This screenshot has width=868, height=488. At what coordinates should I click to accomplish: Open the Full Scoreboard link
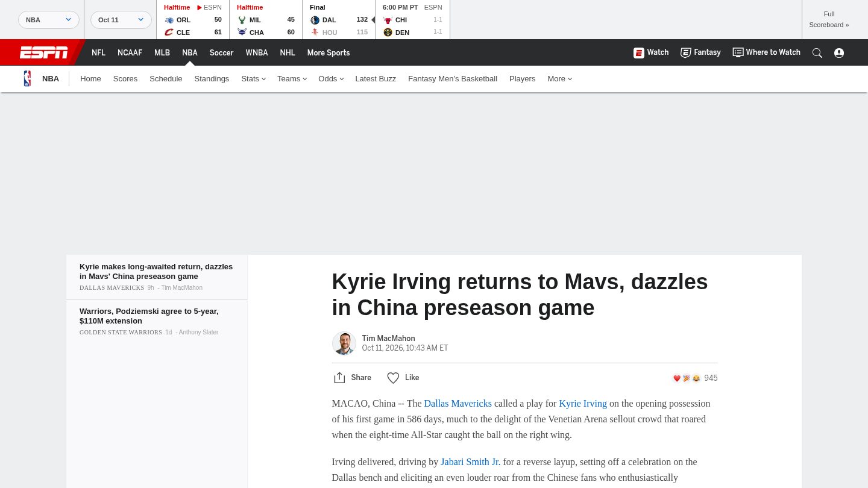829,19
